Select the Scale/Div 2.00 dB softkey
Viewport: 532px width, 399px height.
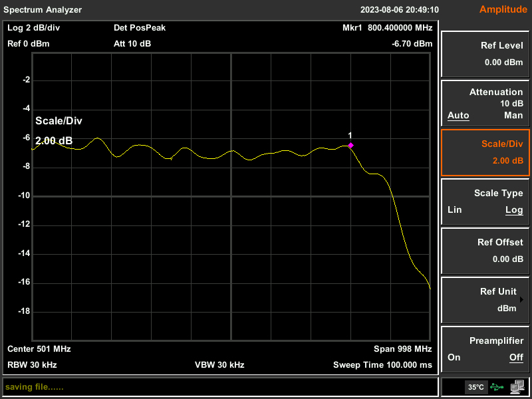click(x=485, y=152)
